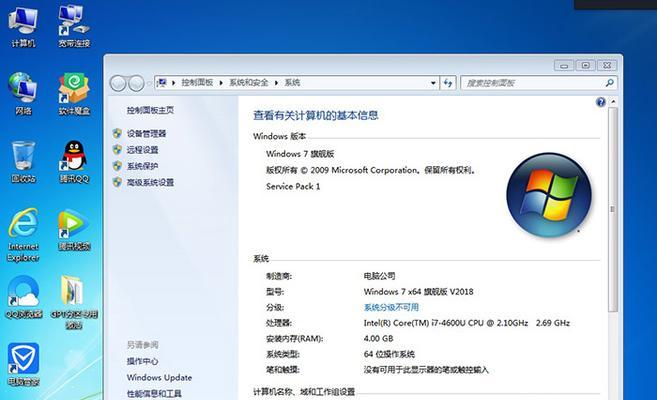This screenshot has height=400, width=657.
Task: Minimize the System window
Action: [564, 65]
